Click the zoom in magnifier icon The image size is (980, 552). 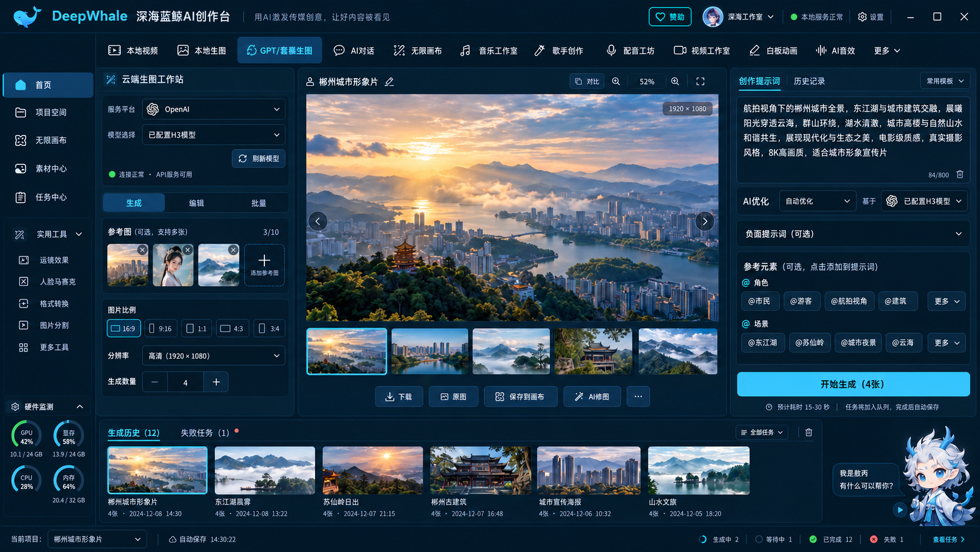click(675, 82)
